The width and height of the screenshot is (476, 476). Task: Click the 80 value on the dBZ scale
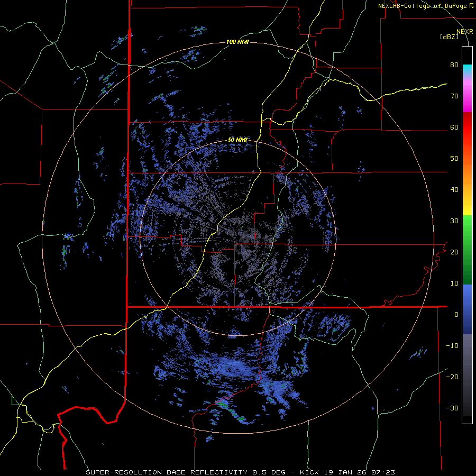454,65
